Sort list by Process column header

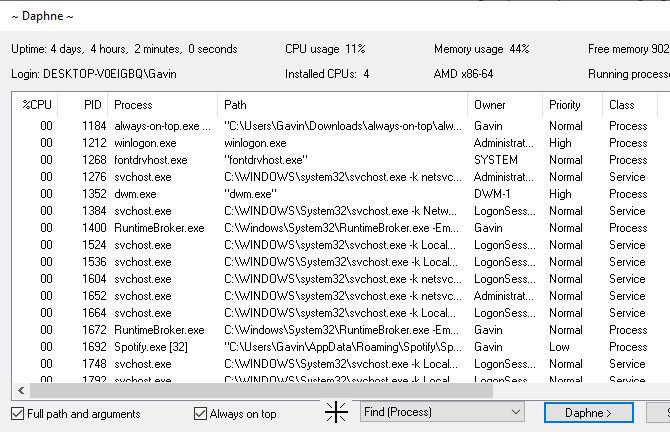[133, 105]
